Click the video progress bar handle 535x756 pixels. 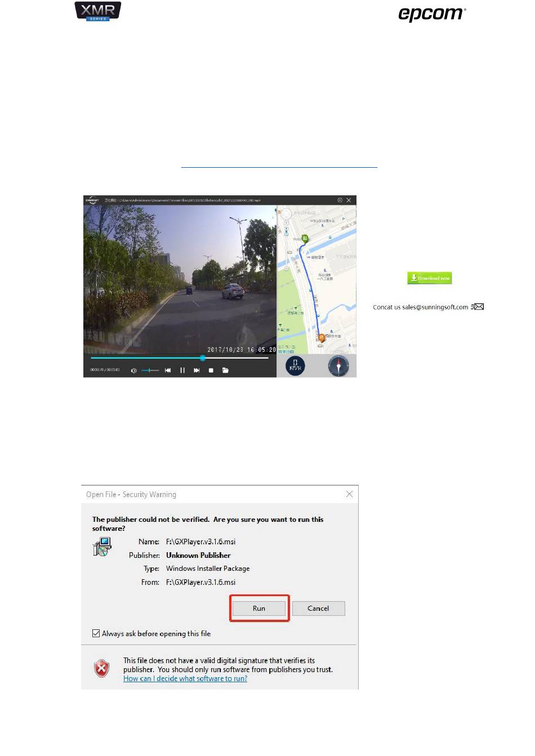click(203, 358)
